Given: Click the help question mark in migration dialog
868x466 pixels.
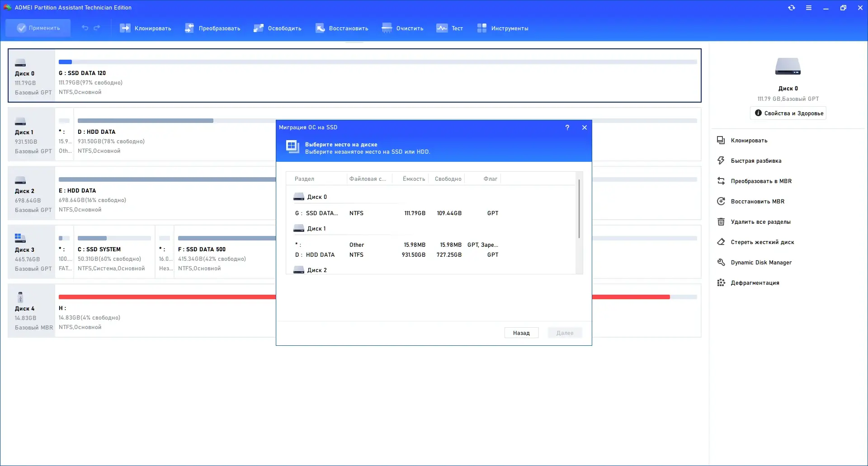Looking at the screenshot, I should click(x=567, y=127).
